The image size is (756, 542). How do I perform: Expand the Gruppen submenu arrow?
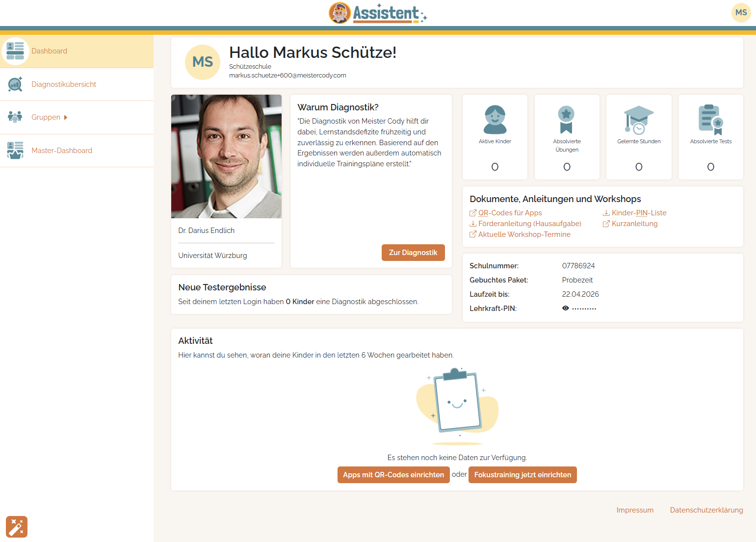66,118
